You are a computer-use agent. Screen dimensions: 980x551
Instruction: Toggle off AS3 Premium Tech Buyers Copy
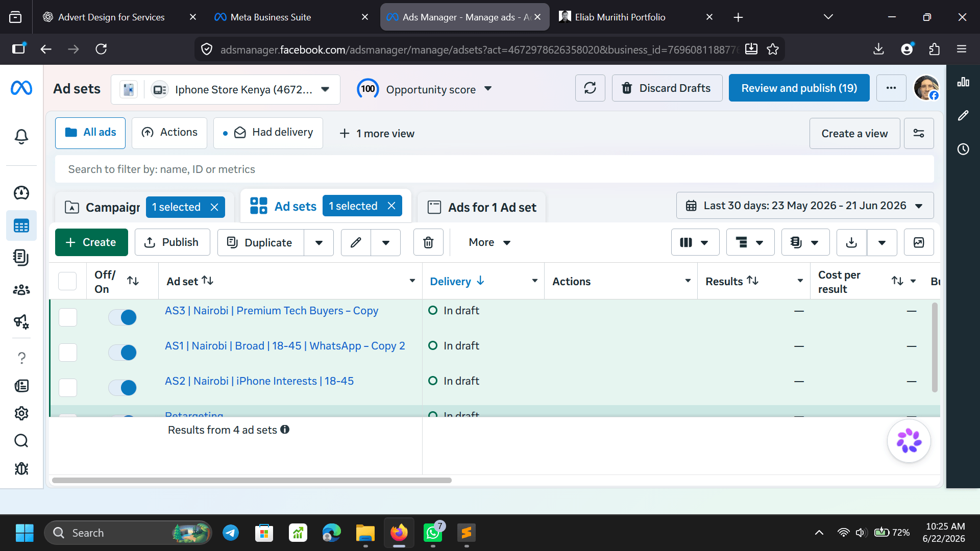tap(122, 317)
